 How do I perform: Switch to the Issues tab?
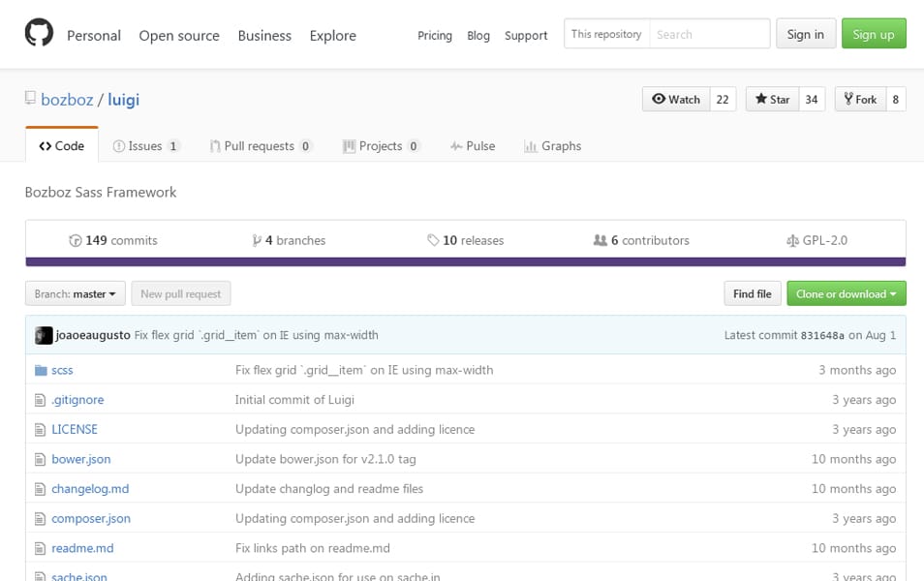[145, 146]
